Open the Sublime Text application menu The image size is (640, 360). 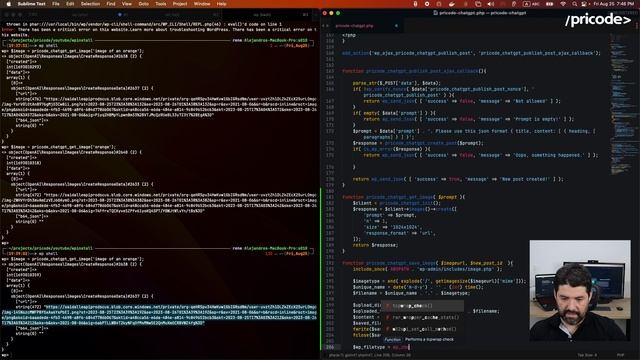click(31, 4)
